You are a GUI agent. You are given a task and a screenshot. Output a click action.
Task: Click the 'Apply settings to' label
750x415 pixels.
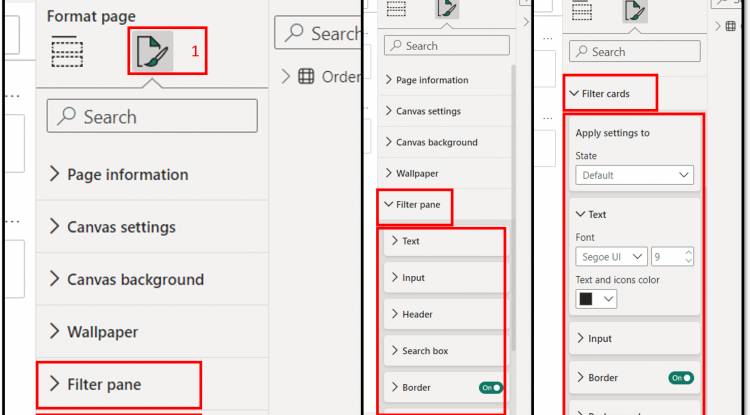point(612,133)
